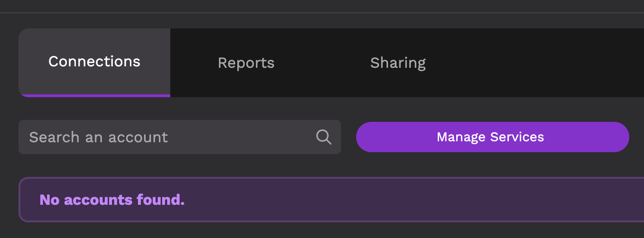
Task: Click the Reports tab label
Action: point(246,63)
